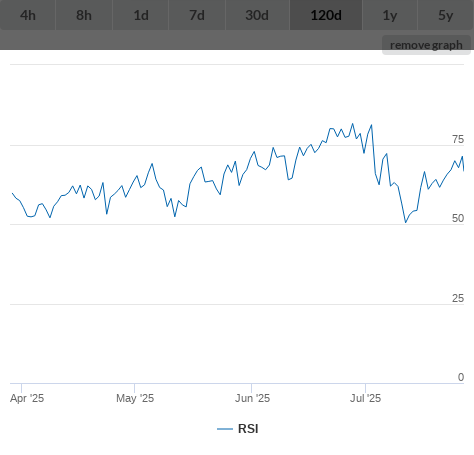
Task: Select the 7d range tab
Action: [197, 15]
